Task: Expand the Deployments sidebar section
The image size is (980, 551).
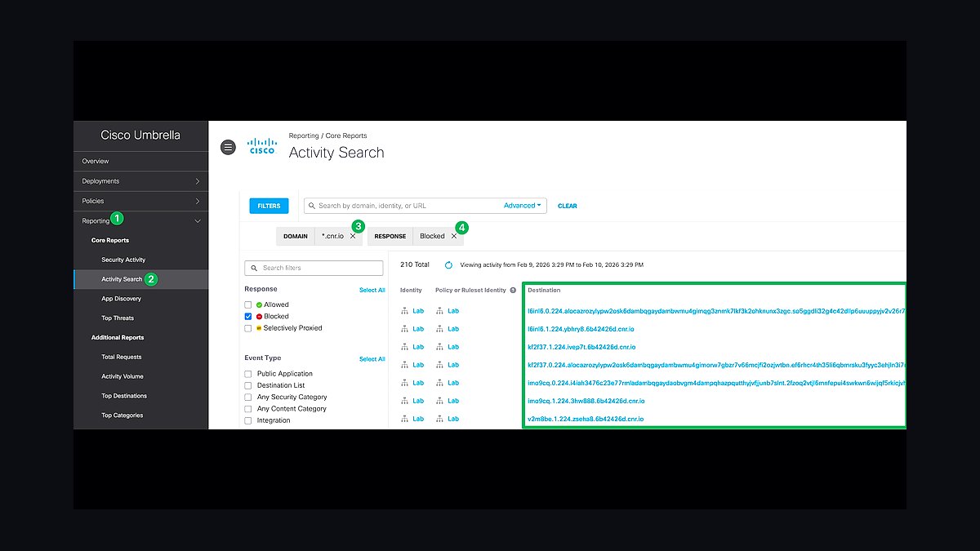Action: click(140, 181)
